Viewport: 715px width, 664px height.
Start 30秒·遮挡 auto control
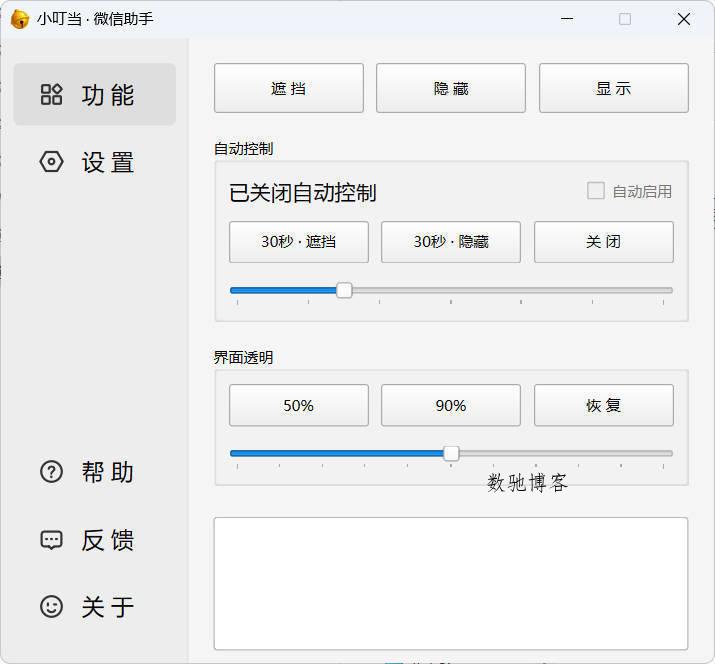point(299,242)
